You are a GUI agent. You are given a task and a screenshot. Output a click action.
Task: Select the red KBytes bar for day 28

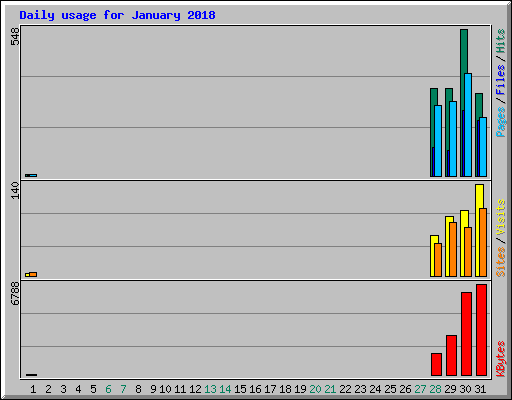436,364
